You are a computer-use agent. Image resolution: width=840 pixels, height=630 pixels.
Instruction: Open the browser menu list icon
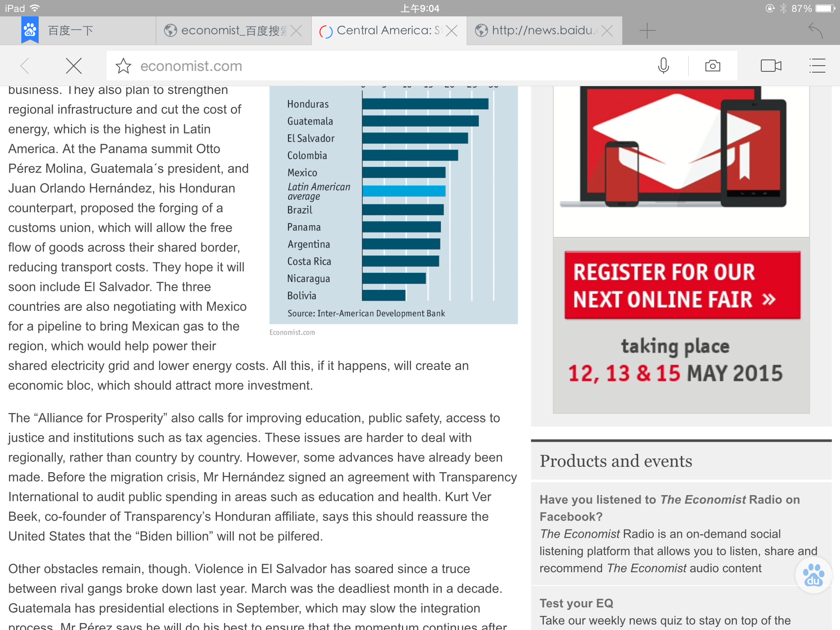pos(817,66)
